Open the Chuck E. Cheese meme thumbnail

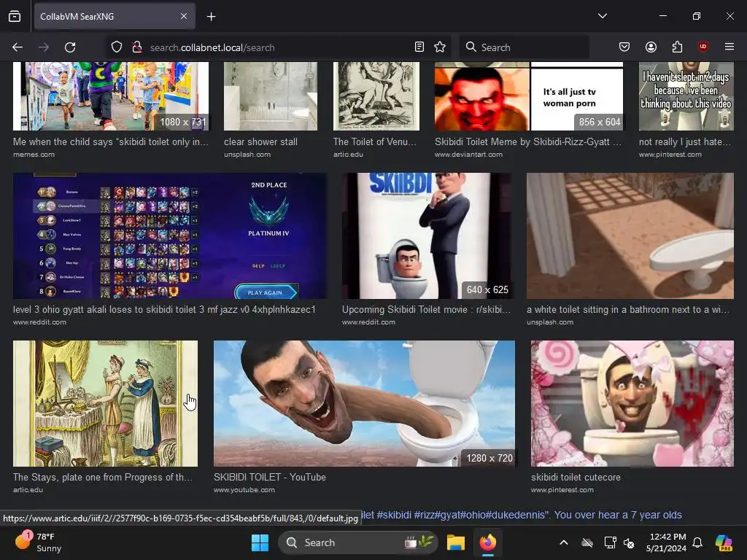point(111,96)
